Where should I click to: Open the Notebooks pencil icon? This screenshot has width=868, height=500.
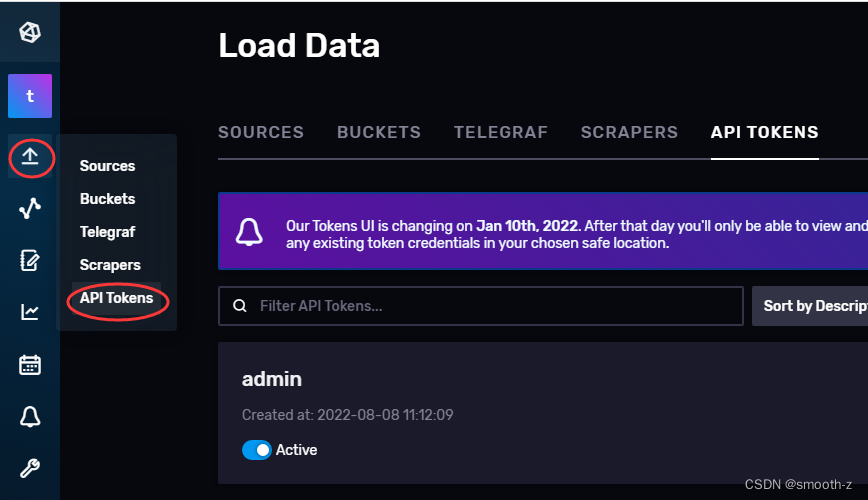pyautogui.click(x=30, y=260)
